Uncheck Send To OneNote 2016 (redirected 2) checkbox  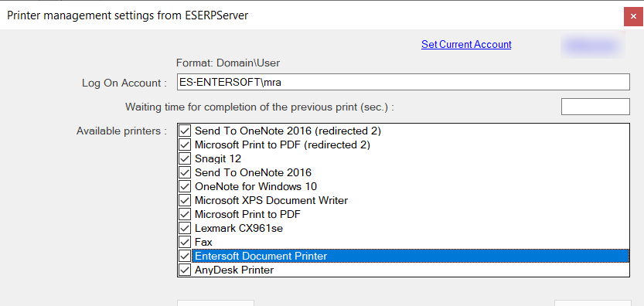click(185, 131)
